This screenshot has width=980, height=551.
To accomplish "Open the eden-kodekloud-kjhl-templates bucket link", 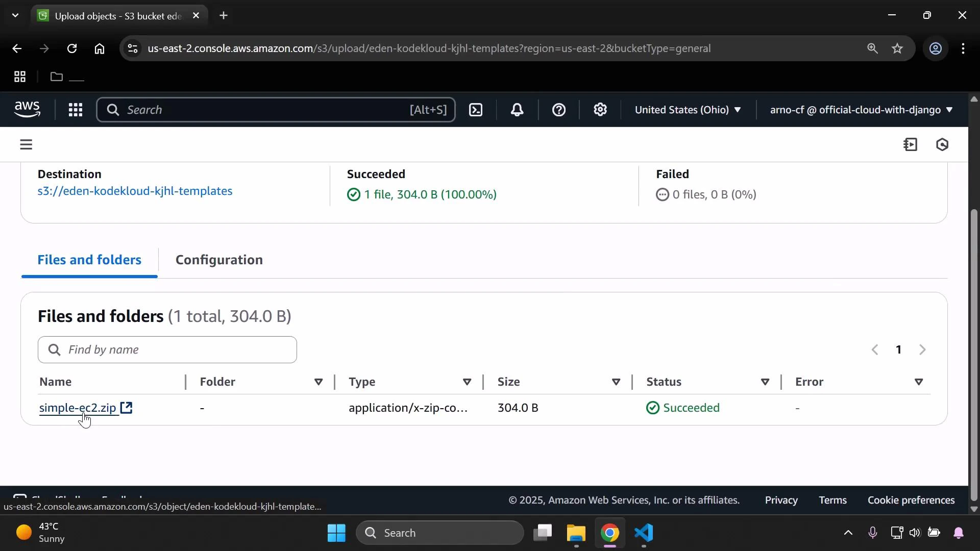I will click(135, 191).
